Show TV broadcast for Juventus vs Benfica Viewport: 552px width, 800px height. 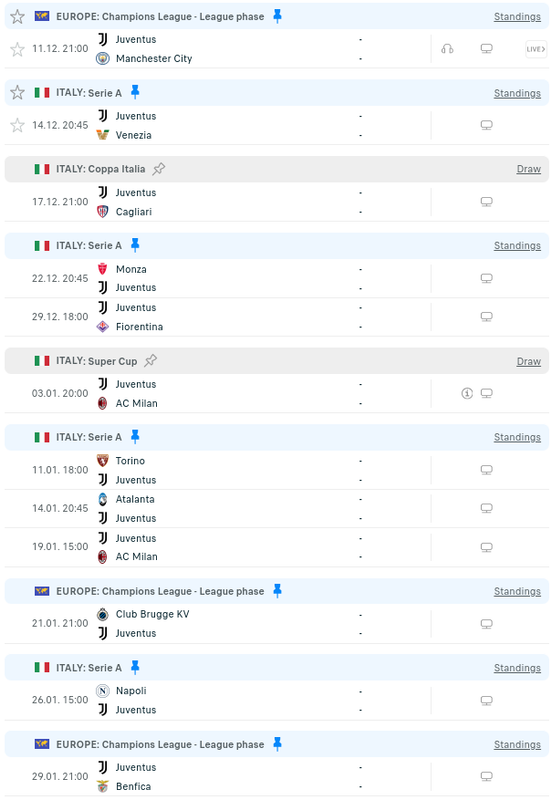(x=487, y=777)
